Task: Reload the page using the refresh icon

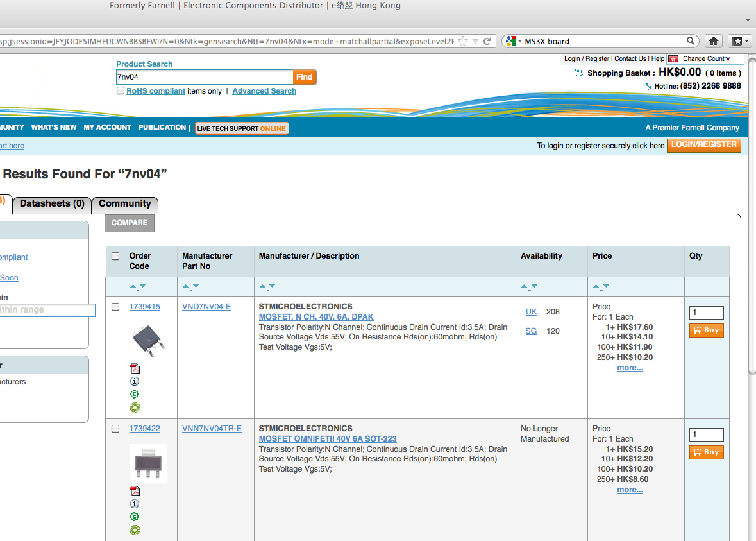Action: click(487, 41)
